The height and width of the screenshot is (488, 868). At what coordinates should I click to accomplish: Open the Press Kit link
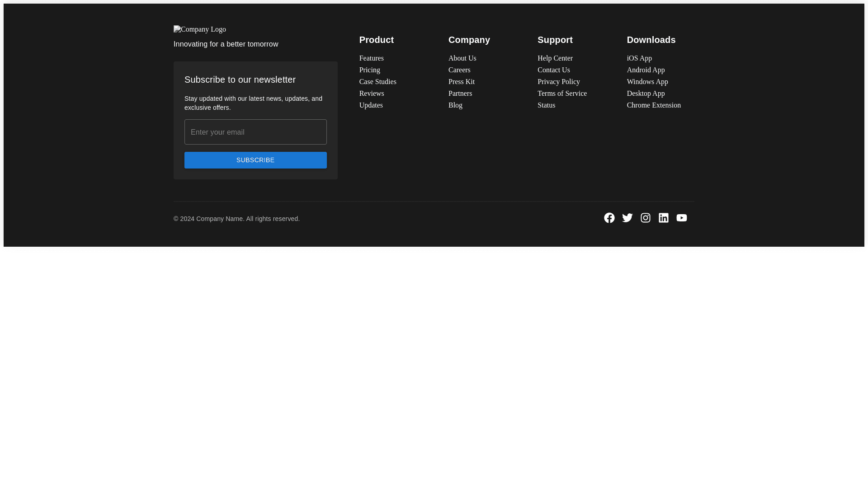point(461,82)
